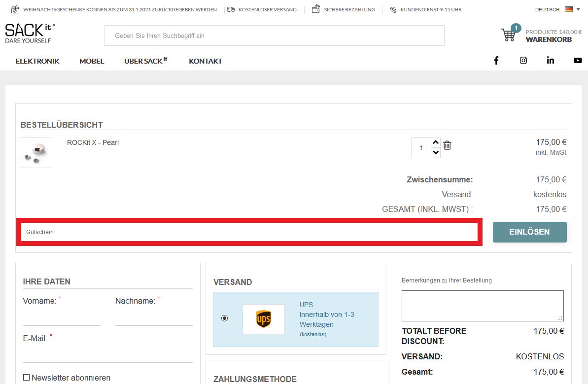Open the ROCKit X Pearl product thumbnail
588x384 pixels.
(36, 153)
